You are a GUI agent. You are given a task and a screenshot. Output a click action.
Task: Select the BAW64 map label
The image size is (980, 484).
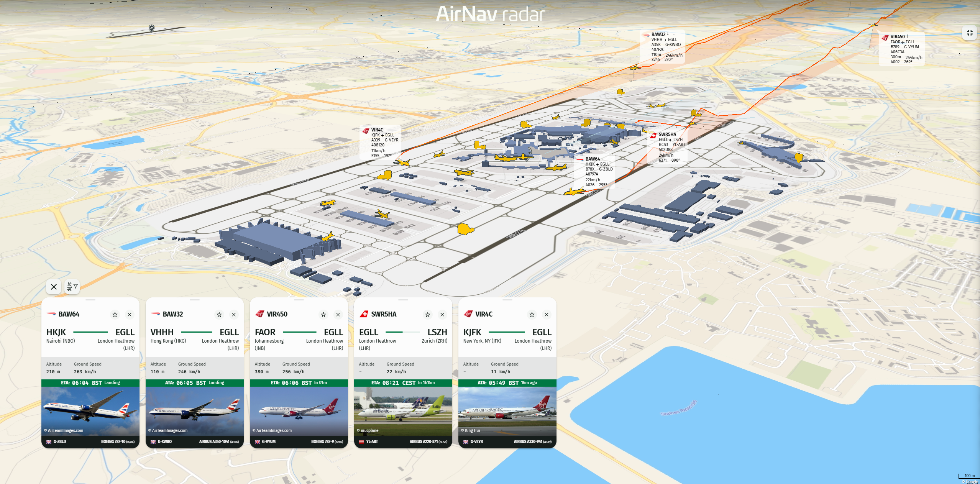point(594,172)
